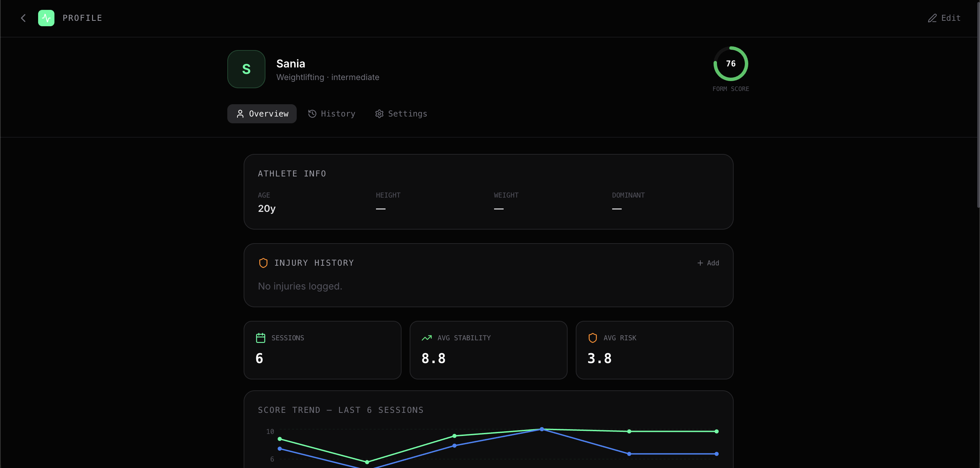Open the History tab
Viewport: 980px width, 468px height.
[x=332, y=114]
